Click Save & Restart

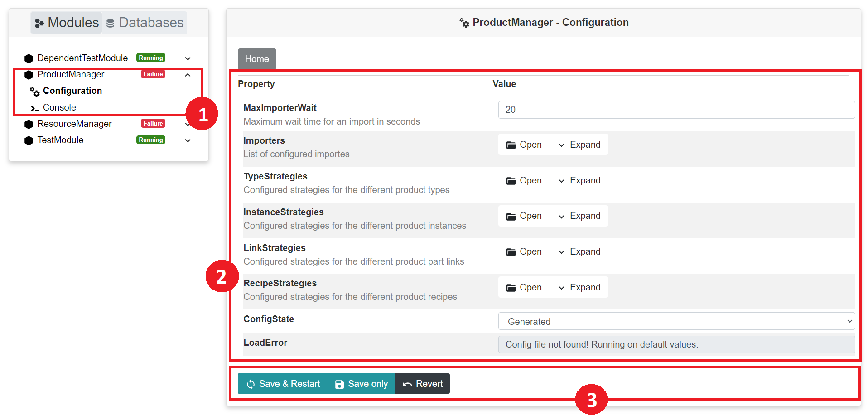[x=283, y=384]
